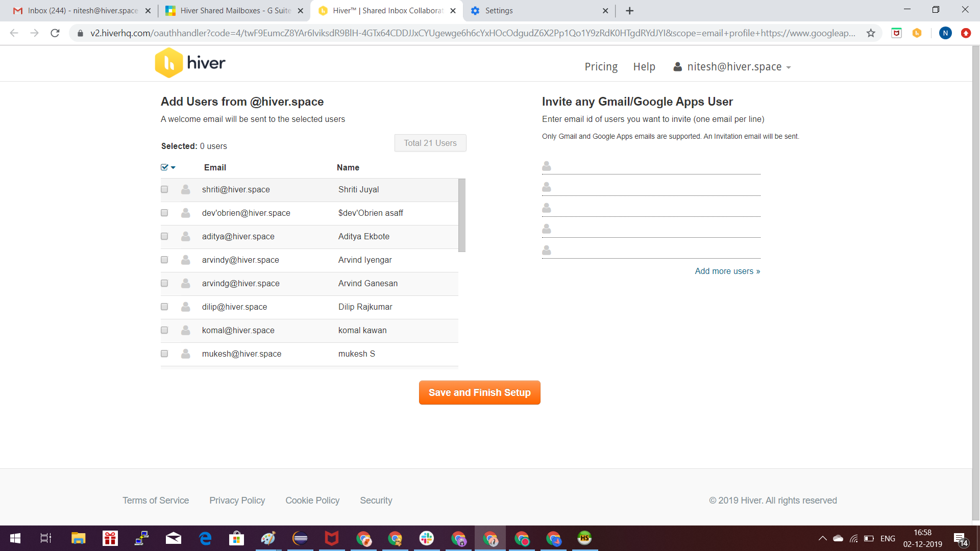Open File Explorer from taskbar
The width and height of the screenshot is (980, 551).
pos(78,538)
